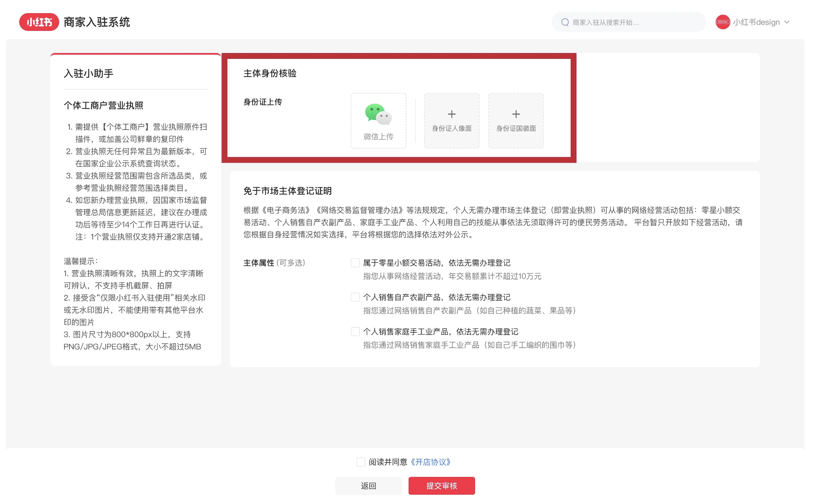Click the 入驻小助手 panel heading
813x504 pixels.
pyautogui.click(x=88, y=74)
